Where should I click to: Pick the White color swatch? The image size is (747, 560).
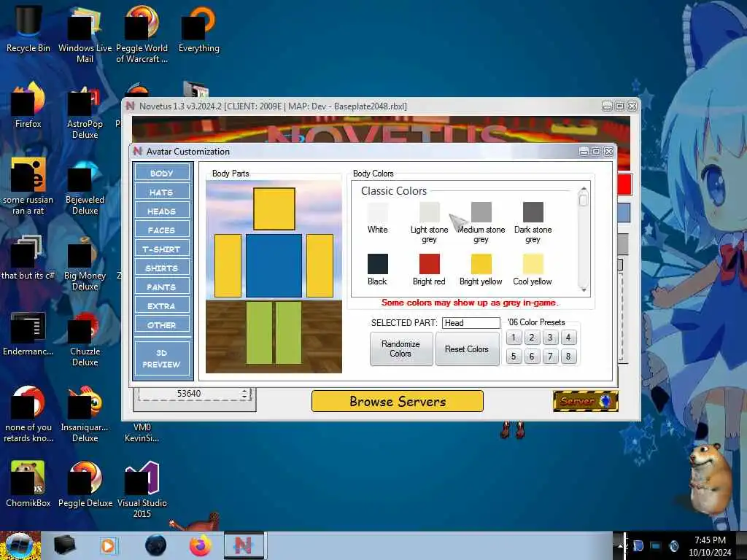pos(378,212)
